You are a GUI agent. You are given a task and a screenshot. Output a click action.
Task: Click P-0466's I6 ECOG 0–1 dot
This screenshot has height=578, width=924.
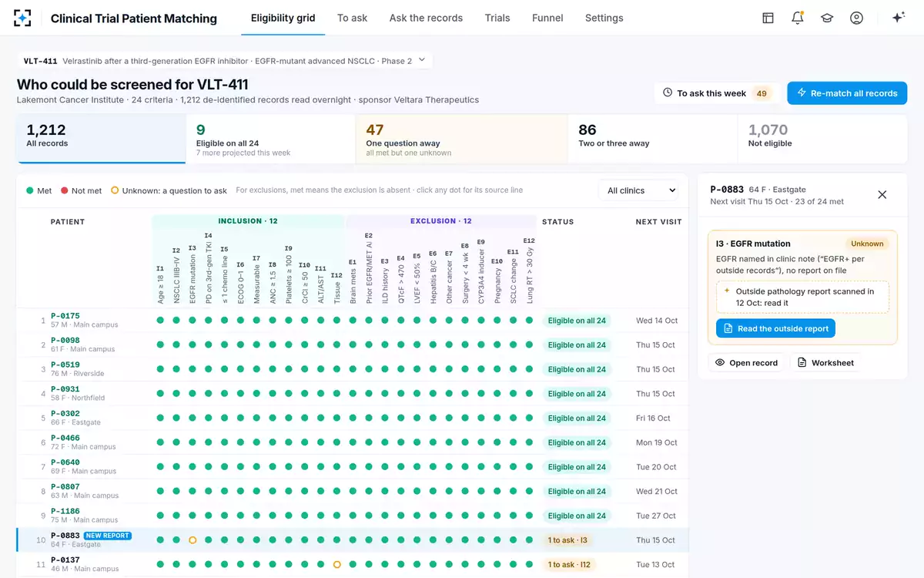pyautogui.click(x=240, y=443)
